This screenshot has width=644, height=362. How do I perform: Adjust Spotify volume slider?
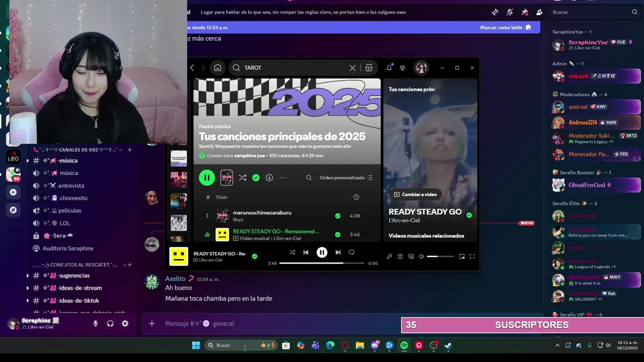[x=440, y=256]
